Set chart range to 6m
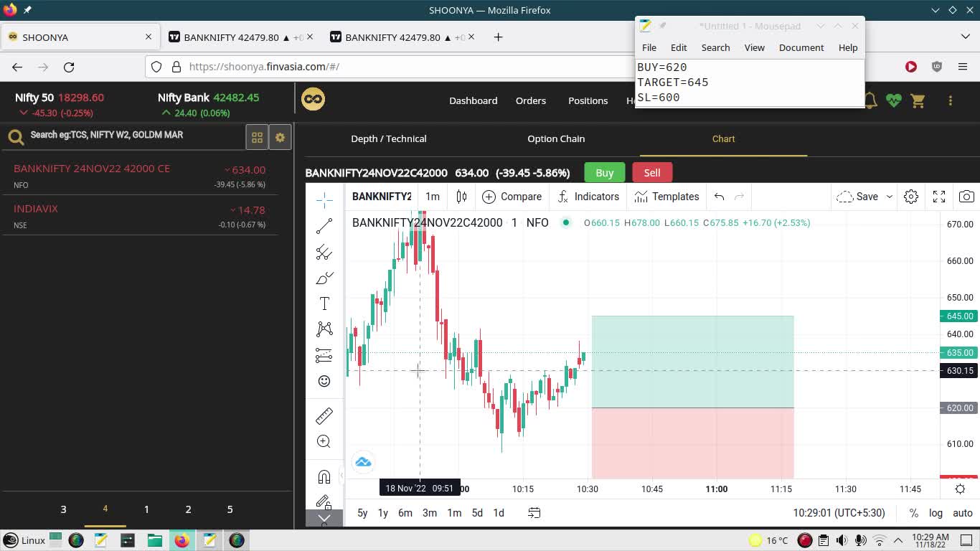Screen dimensions: 980x551 click(x=405, y=513)
